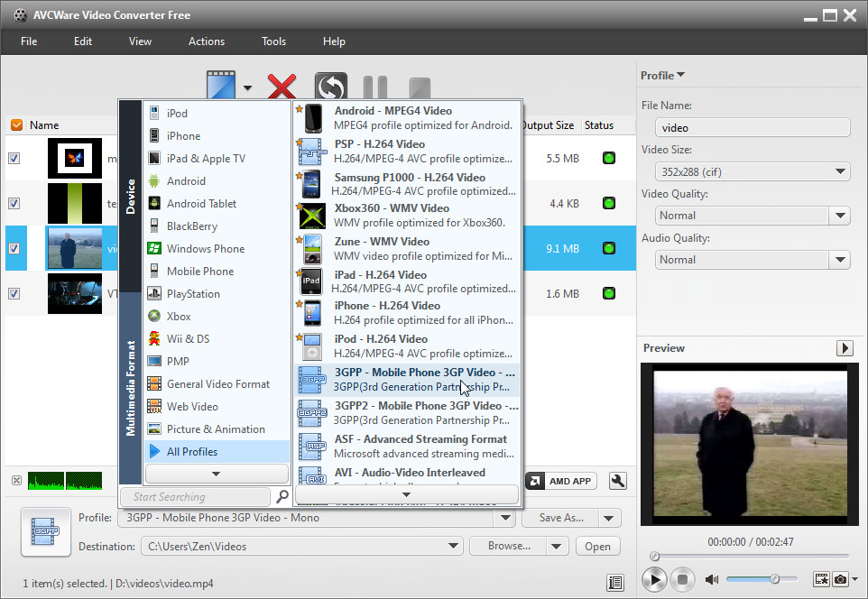
Task: Click the Convert circular arrows icon
Action: click(x=330, y=88)
